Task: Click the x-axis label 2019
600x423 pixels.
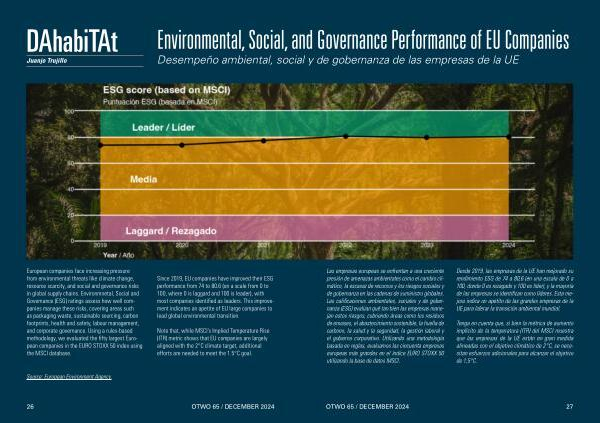Action: pyautogui.click(x=100, y=245)
